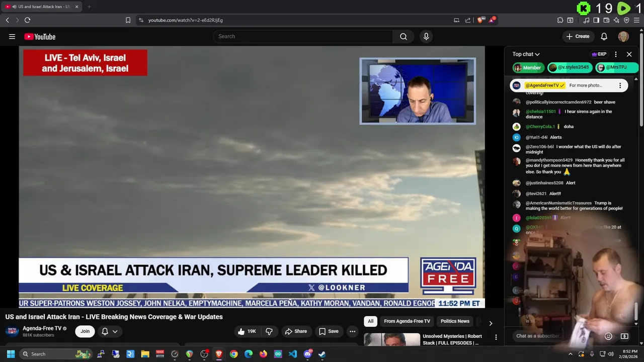Open the account avatar menu

pos(623,36)
